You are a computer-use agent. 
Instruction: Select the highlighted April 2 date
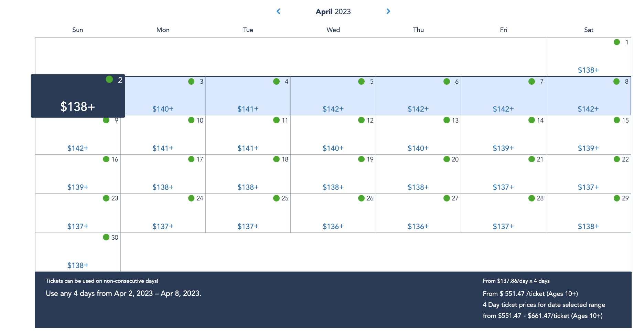pos(78,96)
